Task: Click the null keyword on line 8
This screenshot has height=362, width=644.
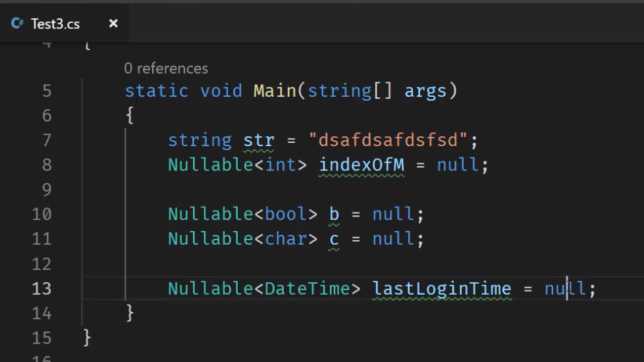Action: point(458,165)
